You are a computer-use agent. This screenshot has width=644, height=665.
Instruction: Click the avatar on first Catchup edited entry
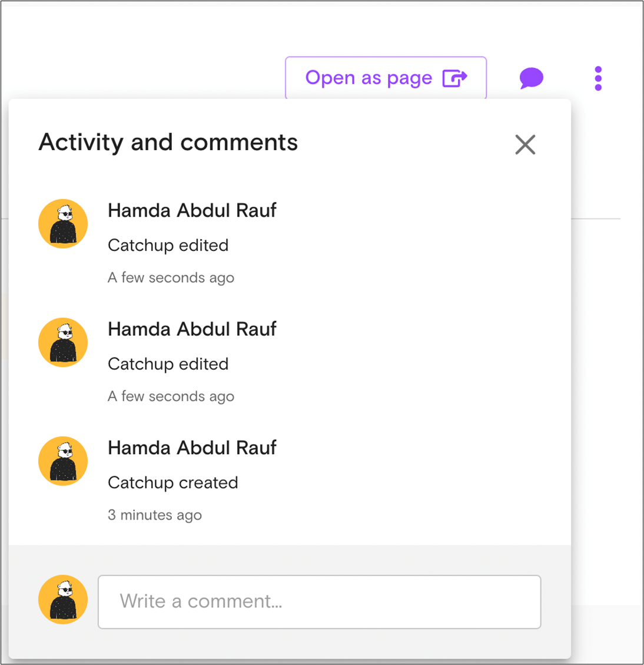[x=63, y=223]
